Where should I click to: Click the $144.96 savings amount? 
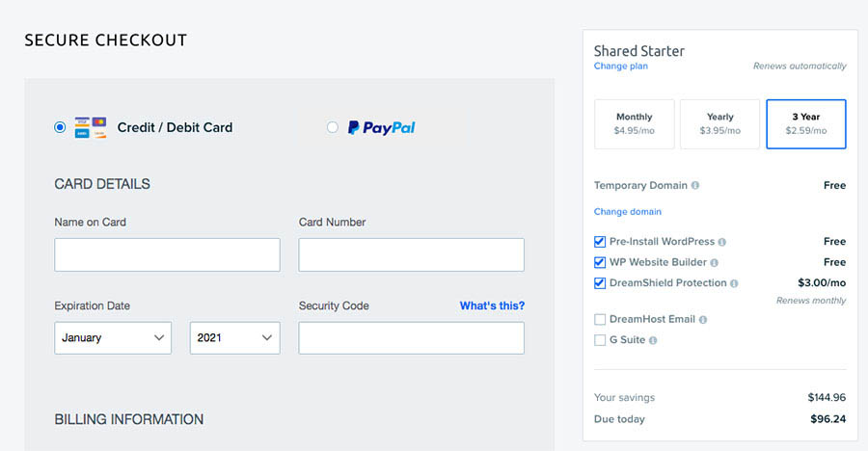(x=827, y=397)
